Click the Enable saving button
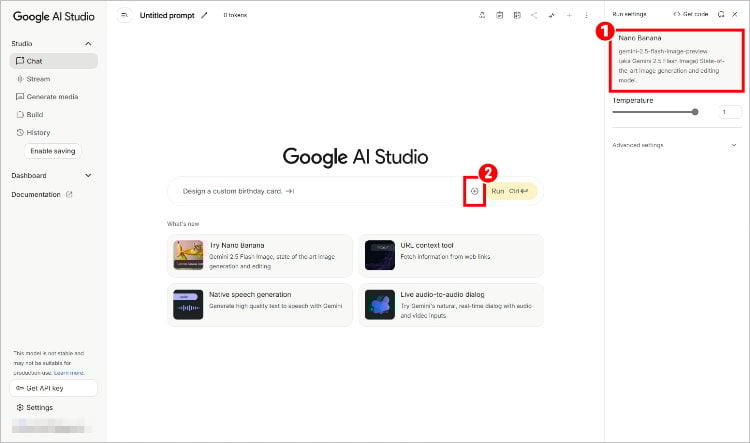750x443 pixels. coord(53,151)
